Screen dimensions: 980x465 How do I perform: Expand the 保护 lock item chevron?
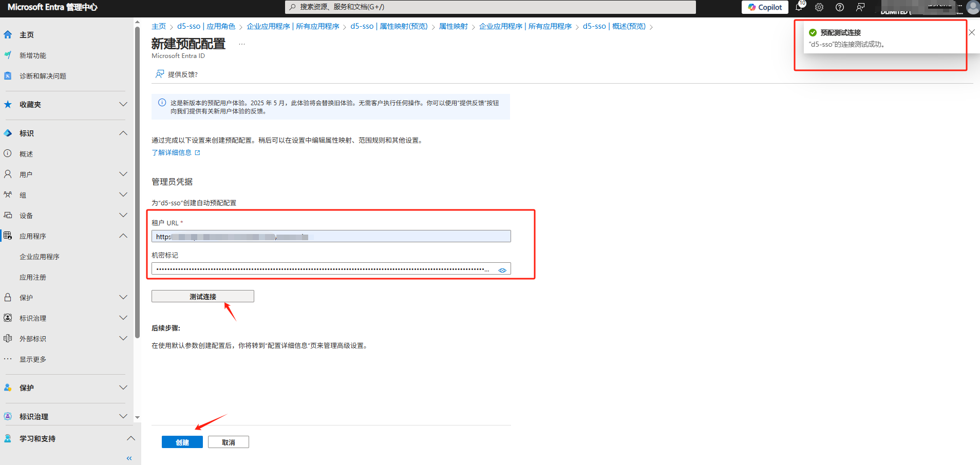[x=123, y=297]
